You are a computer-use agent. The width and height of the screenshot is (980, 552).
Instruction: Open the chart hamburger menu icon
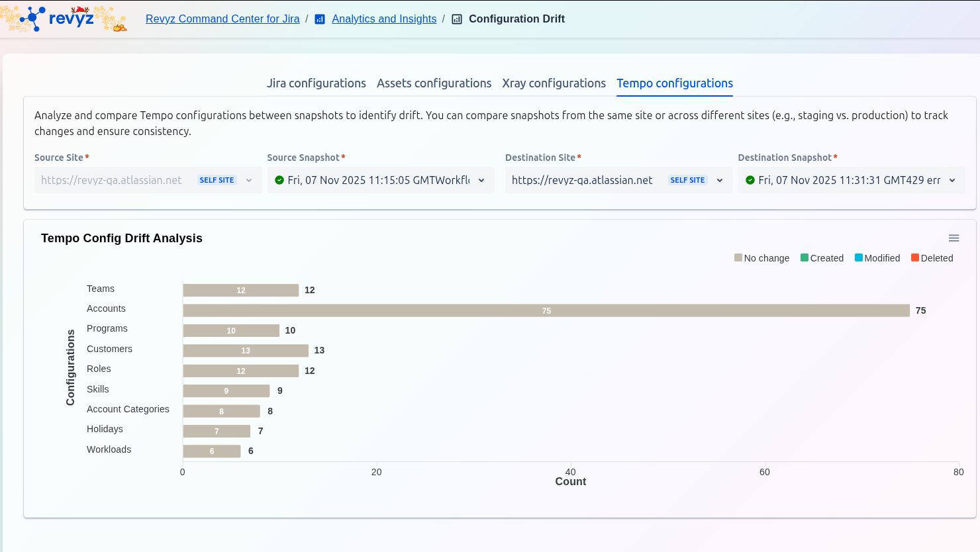(954, 238)
